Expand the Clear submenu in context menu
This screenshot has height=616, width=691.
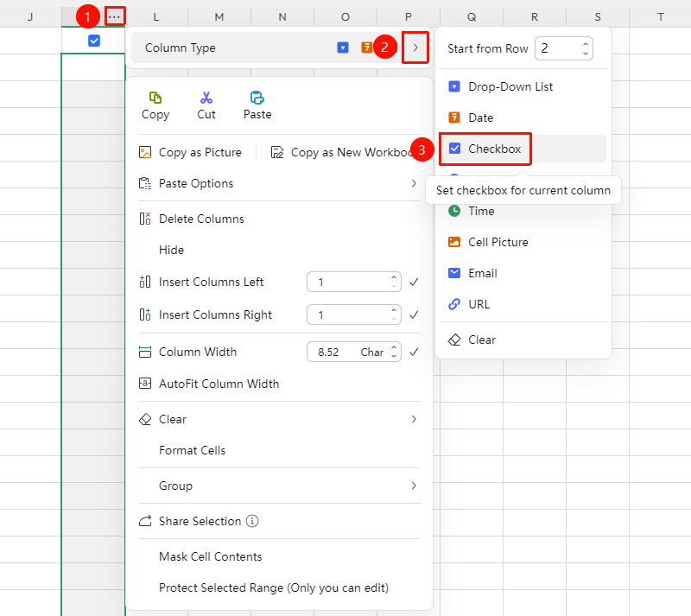[414, 419]
